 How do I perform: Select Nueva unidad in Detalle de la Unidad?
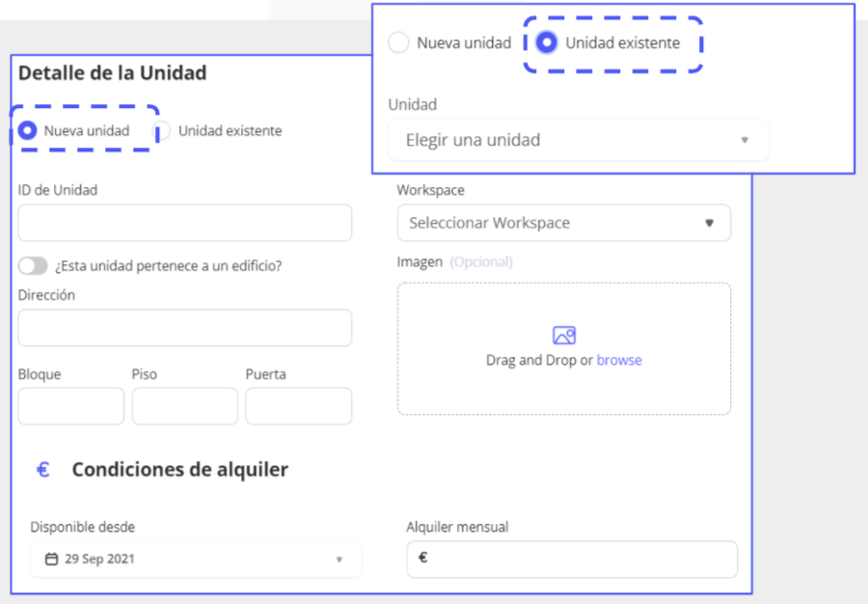[x=28, y=130]
